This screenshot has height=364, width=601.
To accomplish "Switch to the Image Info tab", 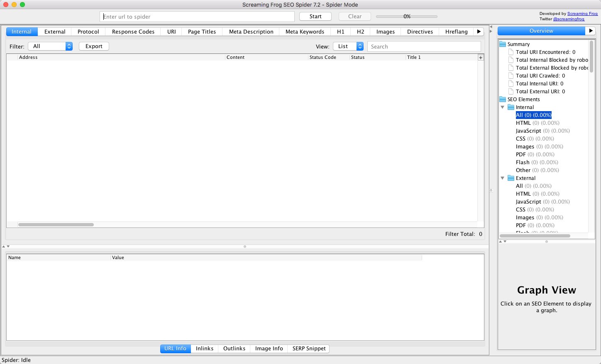I will 269,349.
